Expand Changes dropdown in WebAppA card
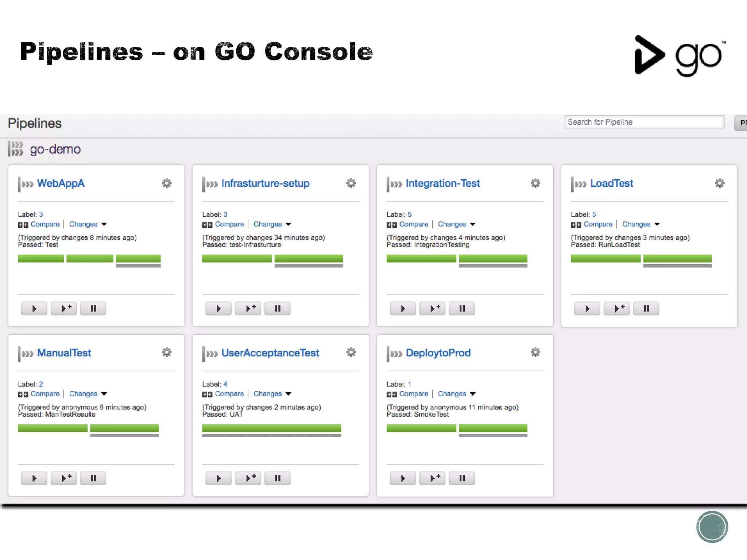 [104, 224]
